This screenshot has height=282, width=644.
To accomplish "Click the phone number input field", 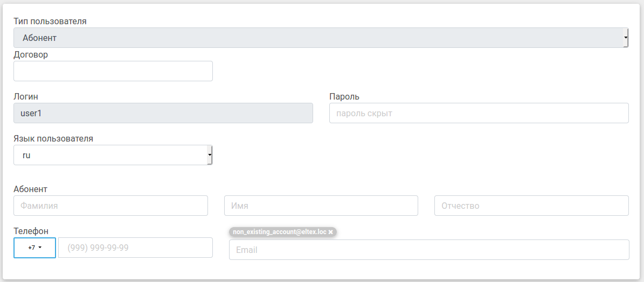I will [x=135, y=248].
